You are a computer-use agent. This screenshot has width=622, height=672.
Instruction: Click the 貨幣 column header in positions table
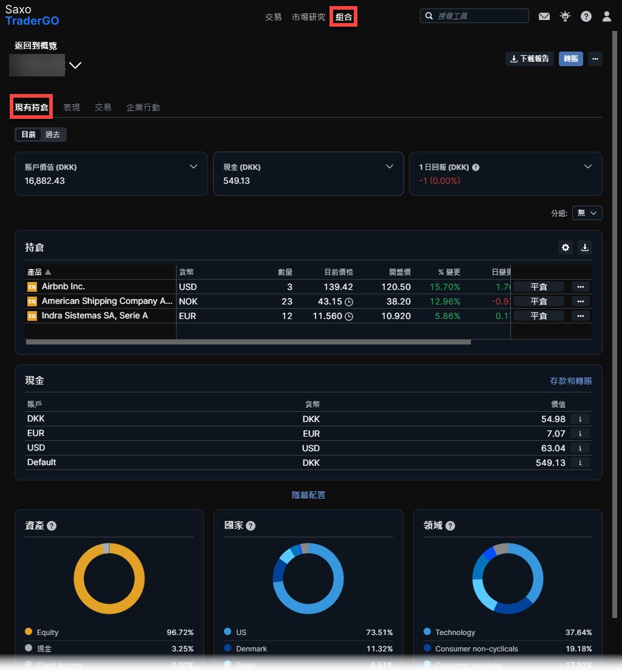click(186, 272)
